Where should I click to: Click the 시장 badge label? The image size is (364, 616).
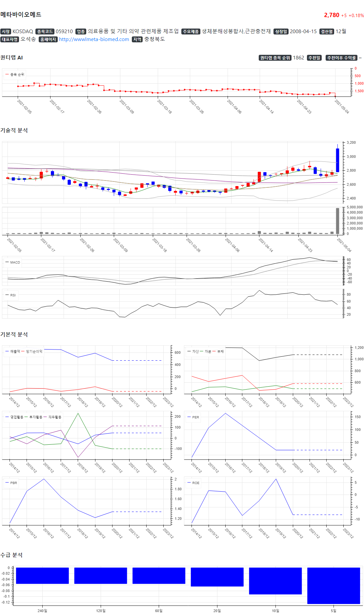click(6, 32)
